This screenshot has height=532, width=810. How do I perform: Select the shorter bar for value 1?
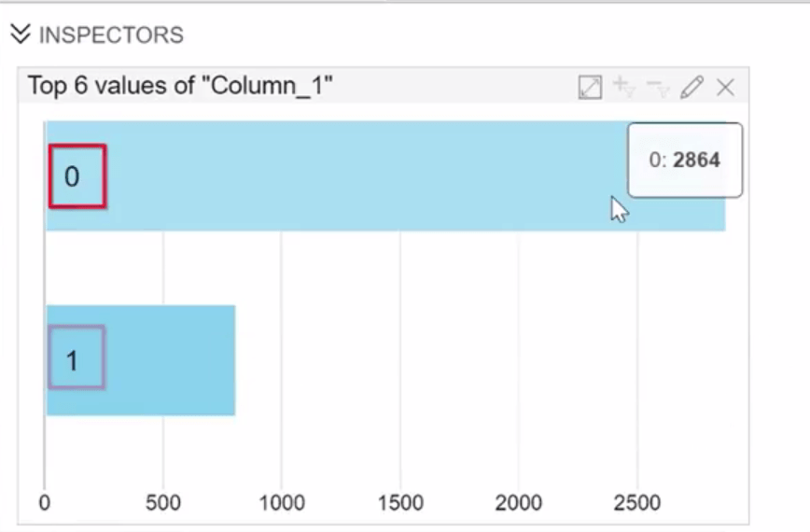point(168,360)
